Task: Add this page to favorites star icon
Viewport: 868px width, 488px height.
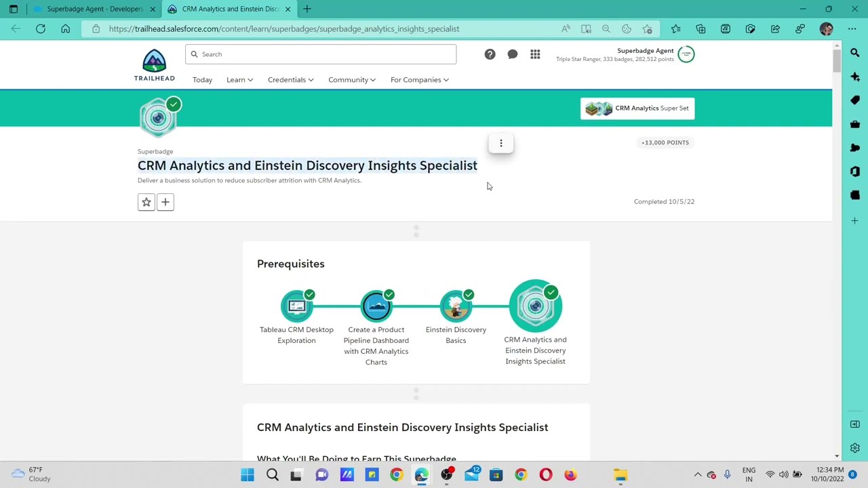Action: coord(647,28)
